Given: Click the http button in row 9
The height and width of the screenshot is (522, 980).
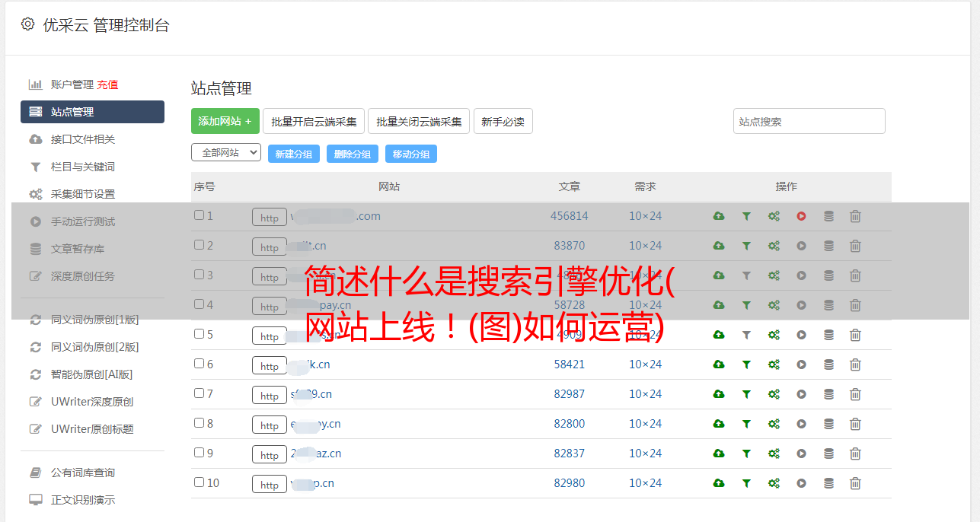Looking at the screenshot, I should pyautogui.click(x=270, y=454).
